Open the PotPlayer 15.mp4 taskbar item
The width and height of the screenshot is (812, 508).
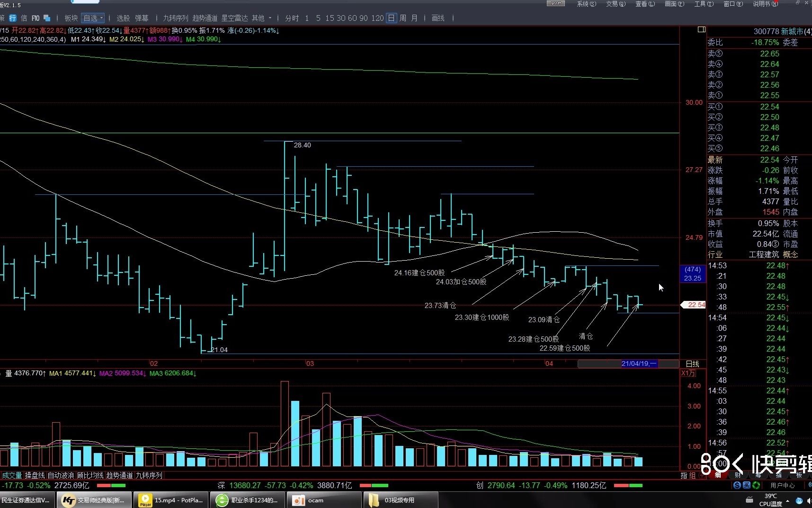click(x=172, y=500)
